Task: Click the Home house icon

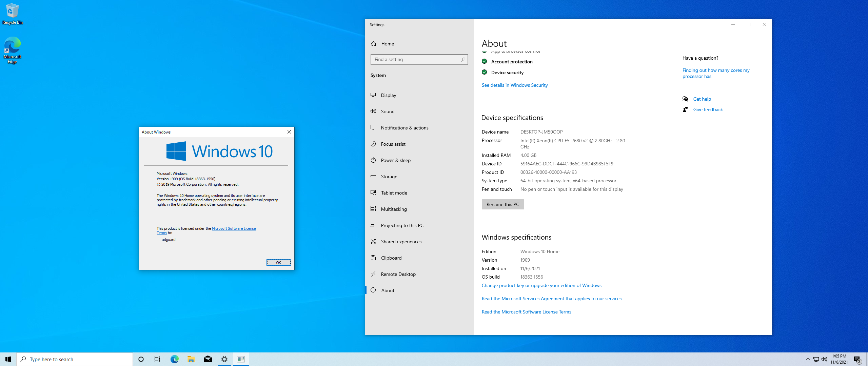Action: [x=374, y=44]
